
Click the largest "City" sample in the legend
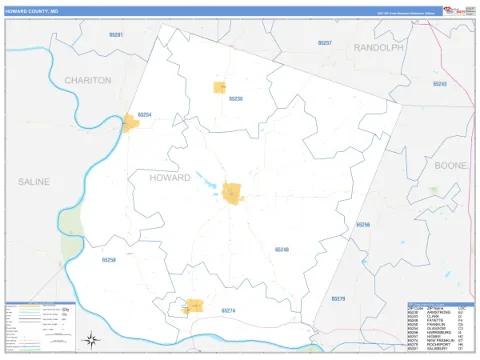pyautogui.click(x=65, y=310)
